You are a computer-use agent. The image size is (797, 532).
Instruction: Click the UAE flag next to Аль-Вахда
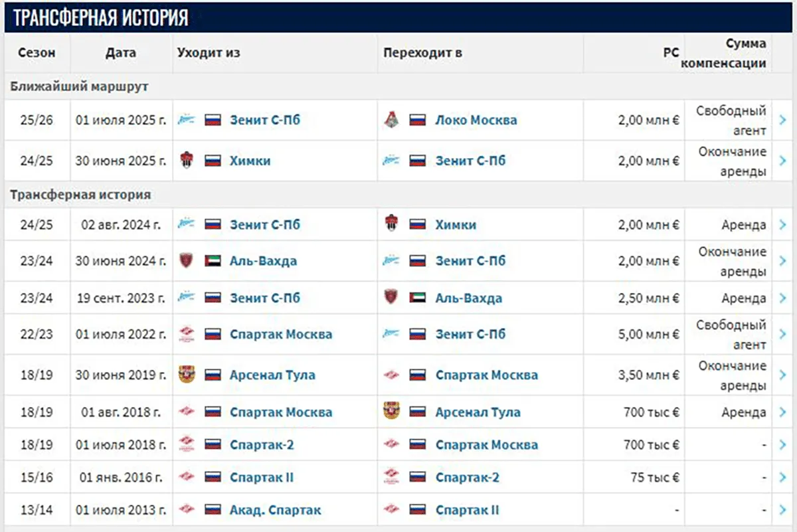coord(214,260)
